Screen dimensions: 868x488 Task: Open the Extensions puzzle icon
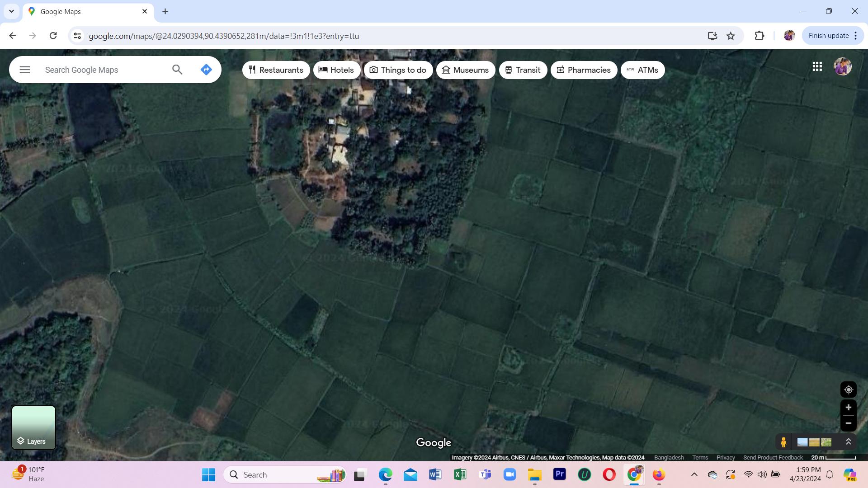click(759, 36)
